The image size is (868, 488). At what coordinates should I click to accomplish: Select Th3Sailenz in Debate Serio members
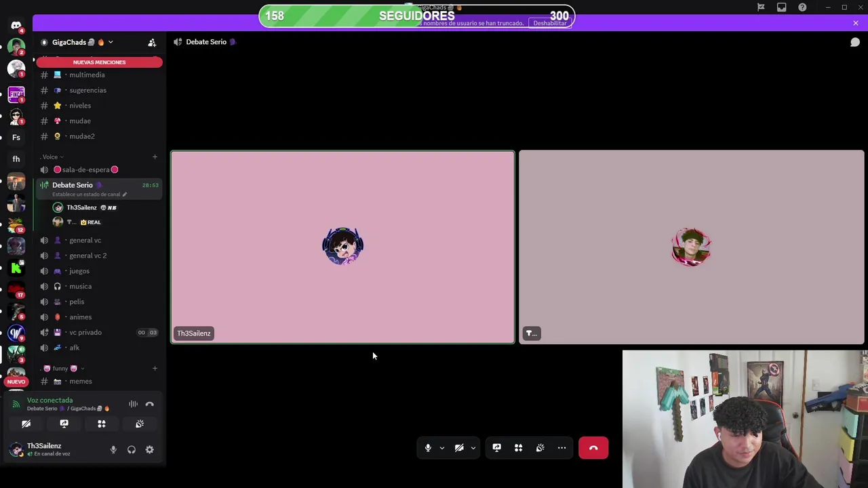(x=105, y=207)
